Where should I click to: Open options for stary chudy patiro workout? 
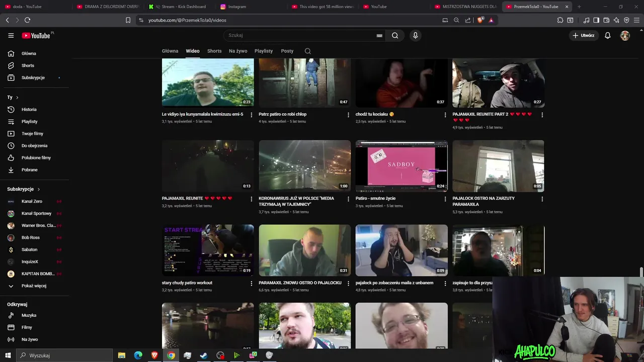click(x=251, y=284)
